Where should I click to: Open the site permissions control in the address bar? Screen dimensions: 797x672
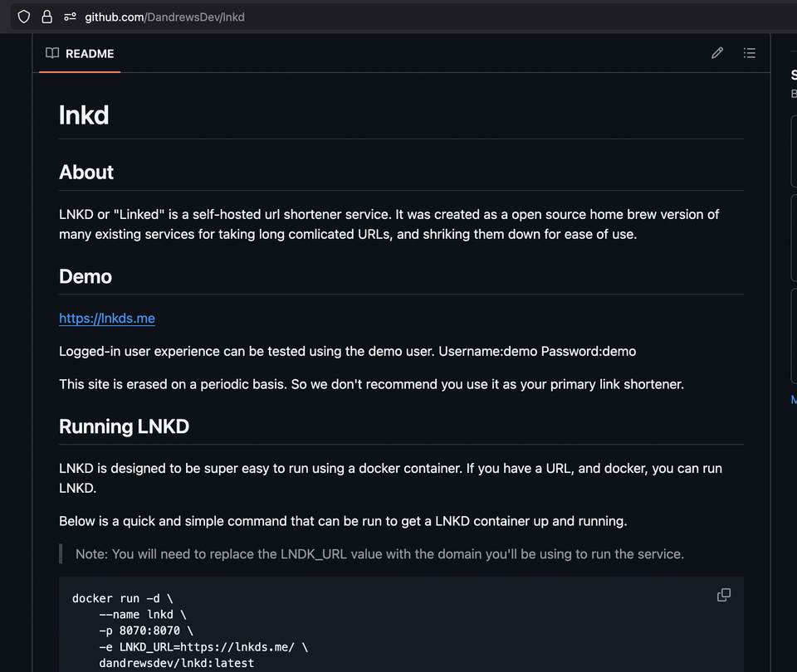click(x=69, y=17)
